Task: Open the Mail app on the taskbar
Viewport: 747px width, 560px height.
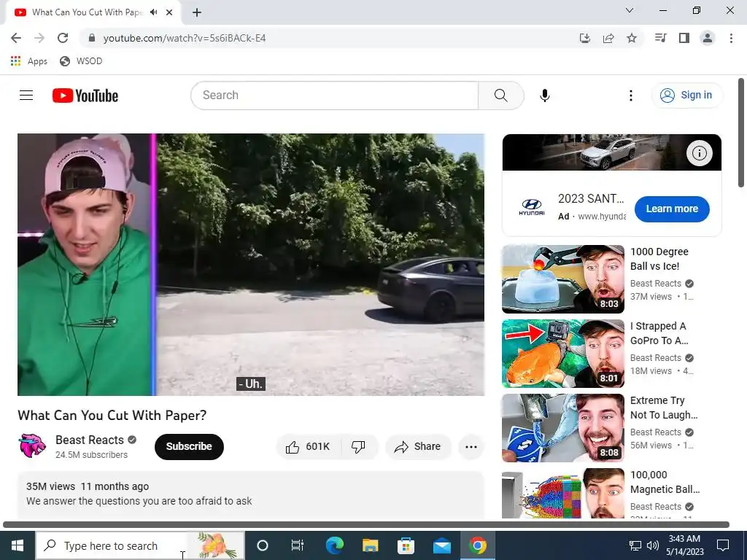Action: pos(441,545)
